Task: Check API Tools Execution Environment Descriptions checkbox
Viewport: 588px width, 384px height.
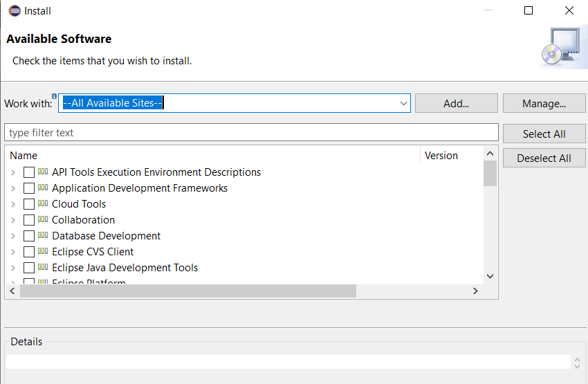Action: 29,172
